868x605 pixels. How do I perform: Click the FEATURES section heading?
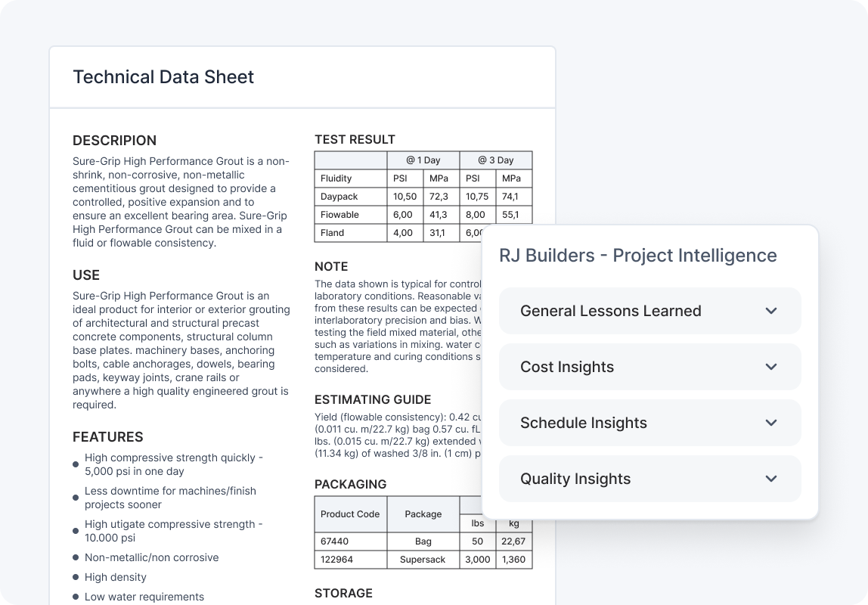[107, 437]
